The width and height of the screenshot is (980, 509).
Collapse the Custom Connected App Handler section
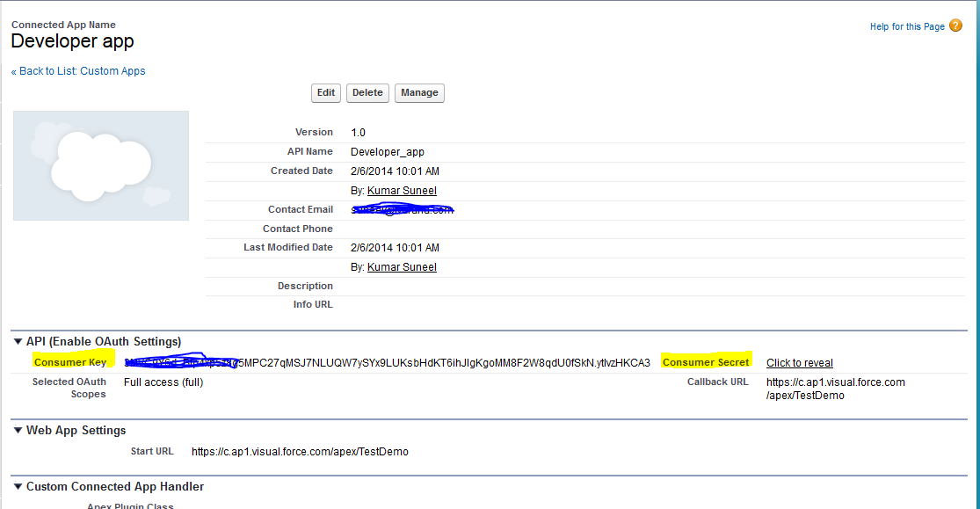point(18,486)
